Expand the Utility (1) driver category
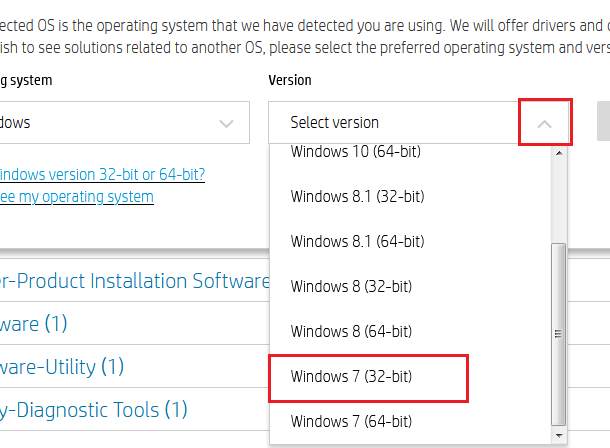Image resolution: width=610 pixels, height=448 pixels. point(62,367)
